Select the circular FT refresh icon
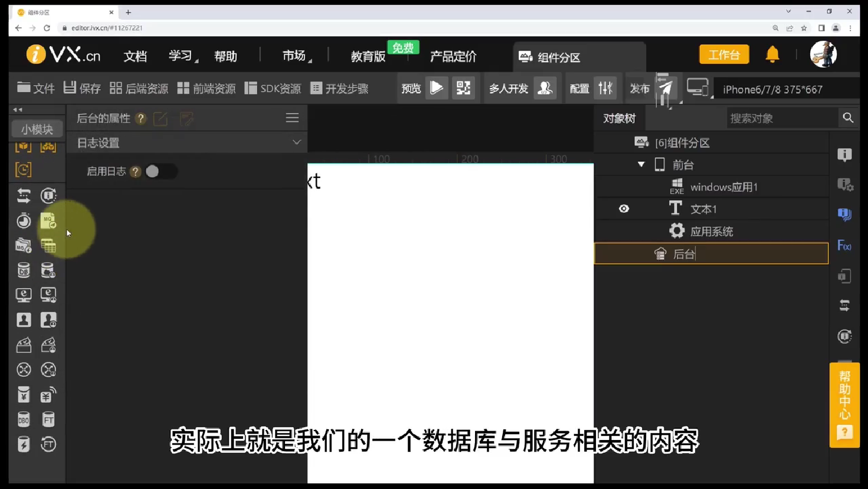868x489 pixels. point(48,445)
